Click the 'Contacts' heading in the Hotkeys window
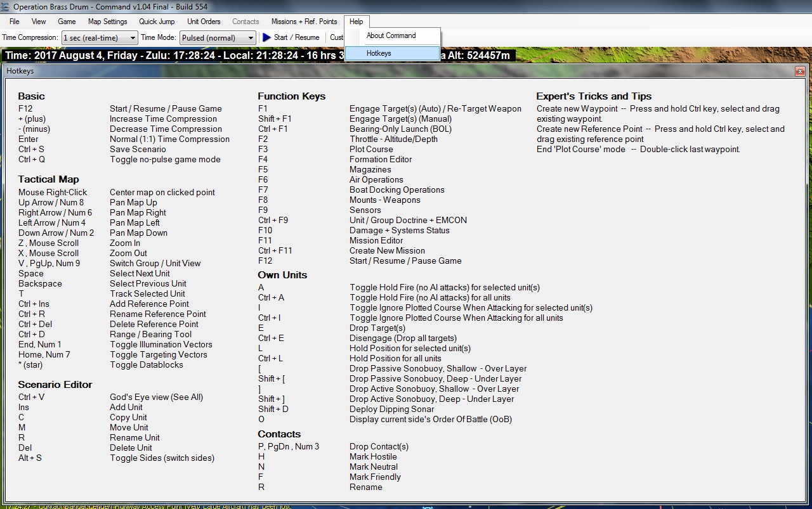Screen dimensions: 812x509 (279, 434)
